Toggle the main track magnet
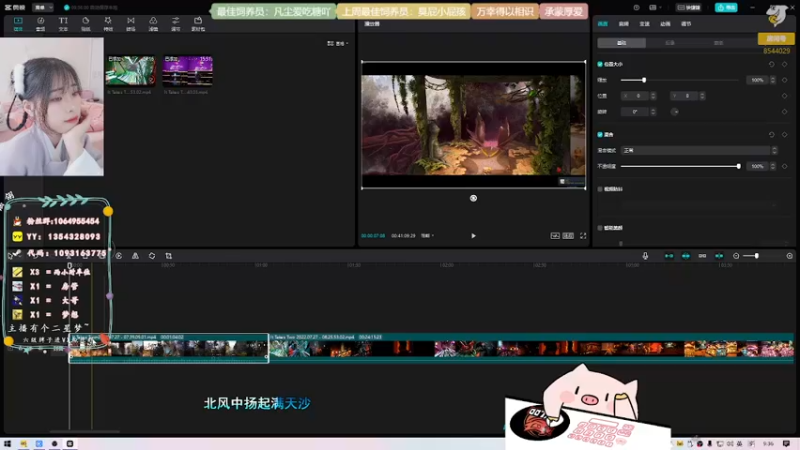Image resolution: width=800 pixels, height=450 pixels. 669,256
